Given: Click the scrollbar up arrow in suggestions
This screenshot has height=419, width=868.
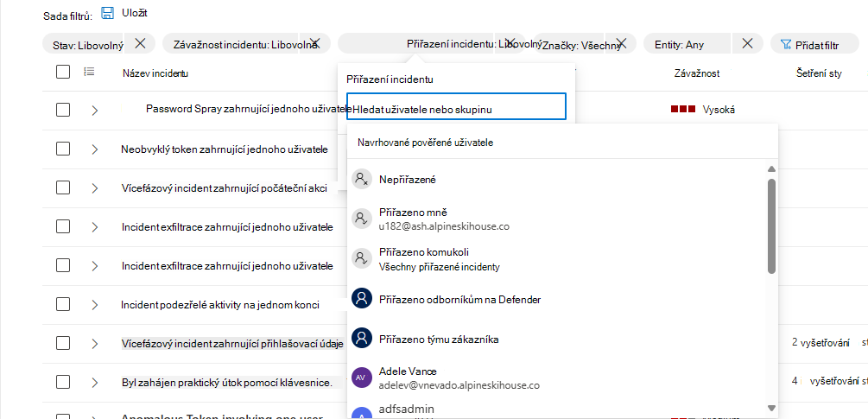Looking at the screenshot, I should (x=771, y=168).
